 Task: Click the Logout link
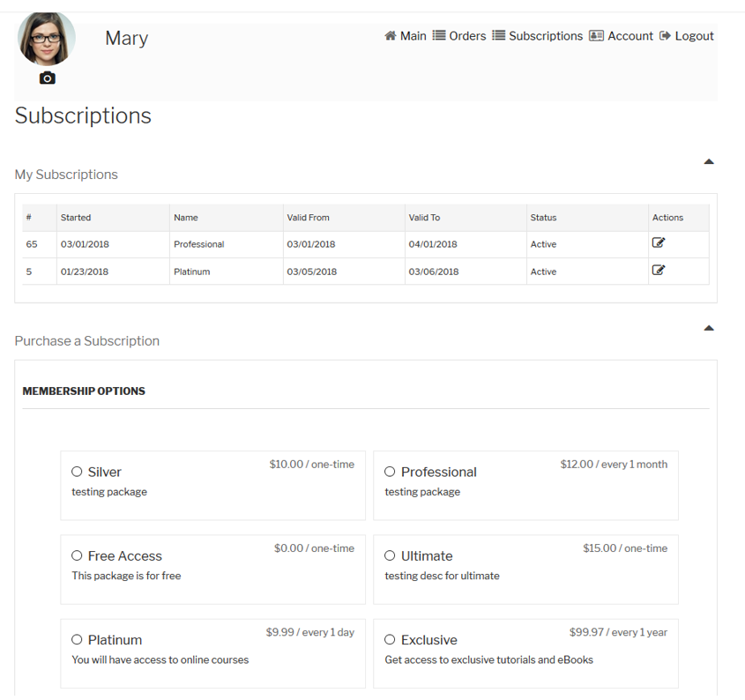click(694, 36)
